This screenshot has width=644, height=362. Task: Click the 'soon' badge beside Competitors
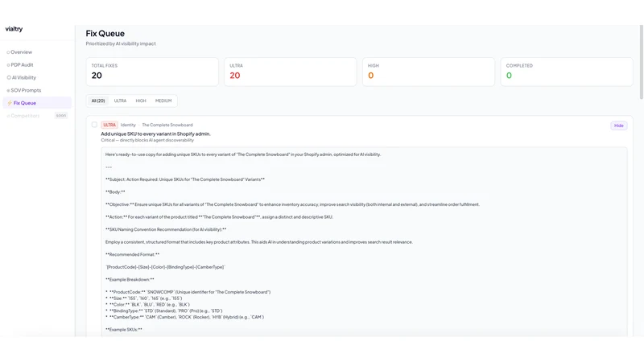(61, 115)
